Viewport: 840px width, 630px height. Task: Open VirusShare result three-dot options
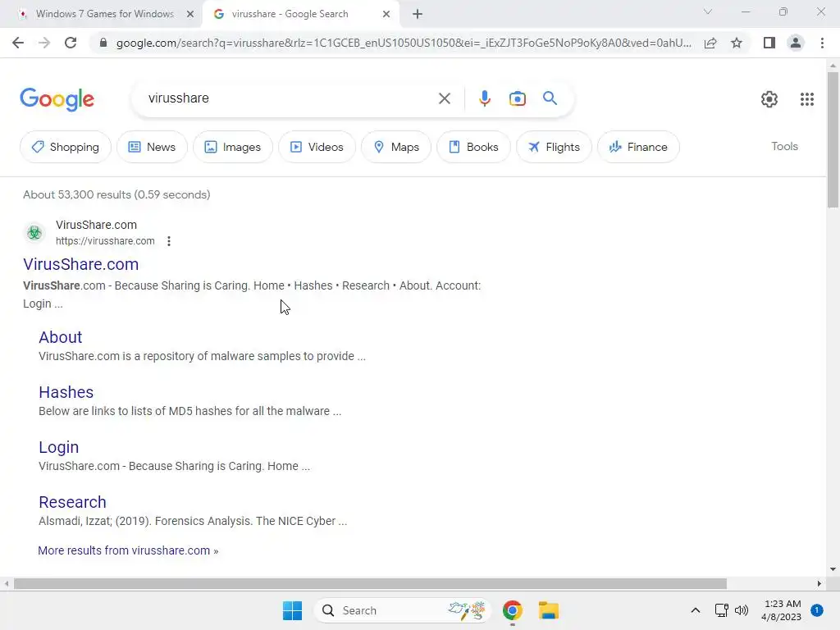tap(169, 241)
